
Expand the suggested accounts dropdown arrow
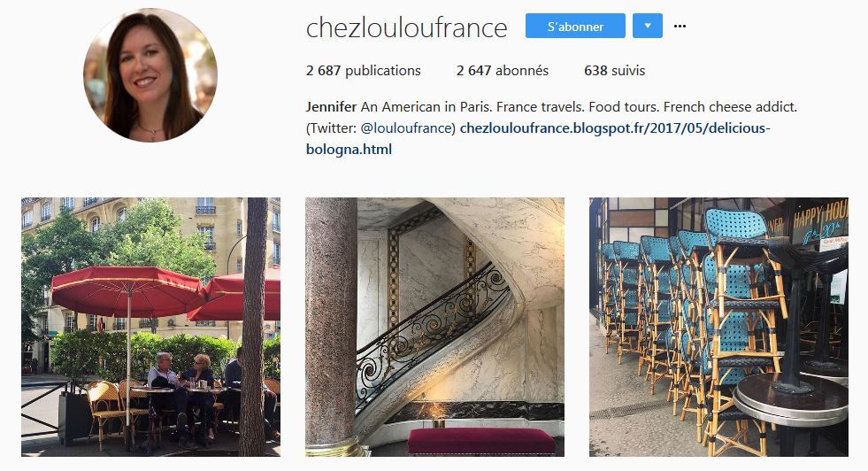pos(648,26)
